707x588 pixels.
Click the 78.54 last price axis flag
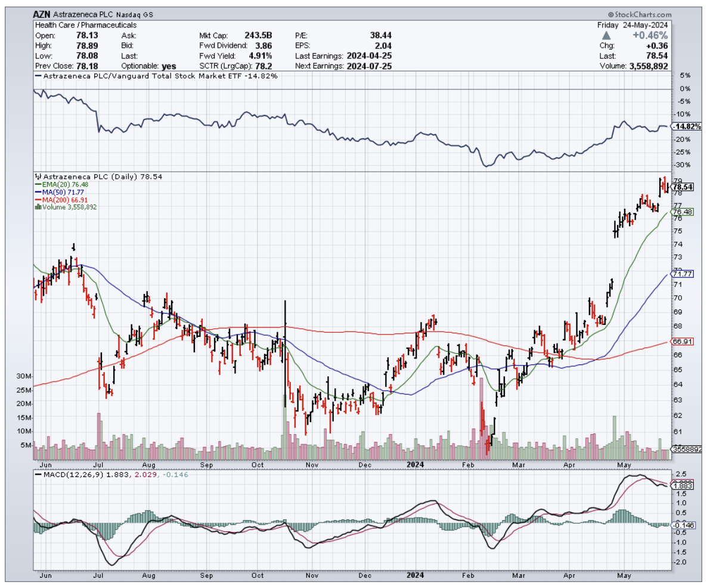tap(683, 187)
